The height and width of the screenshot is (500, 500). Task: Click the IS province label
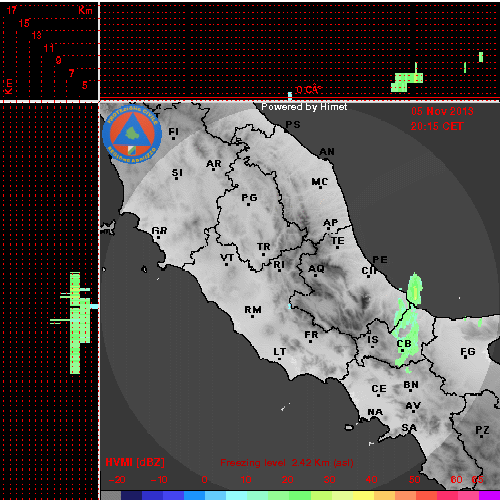[x=373, y=340]
